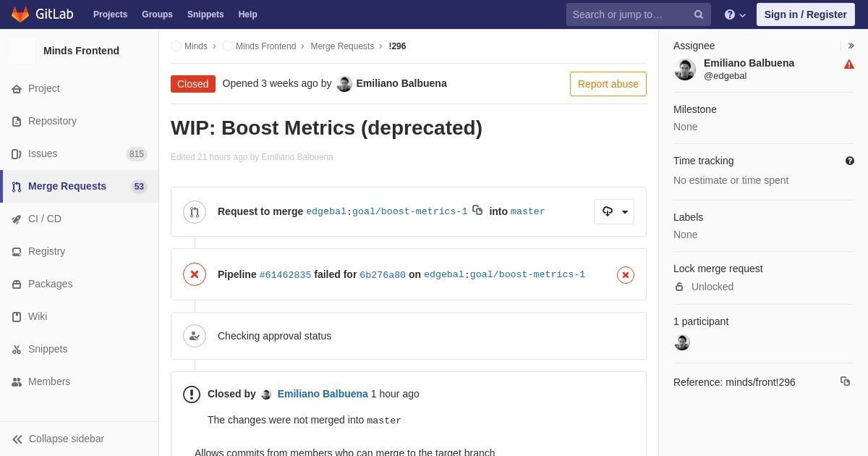Open Minds Frontend project title in sidebar
The image size is (868, 456).
[81, 51]
